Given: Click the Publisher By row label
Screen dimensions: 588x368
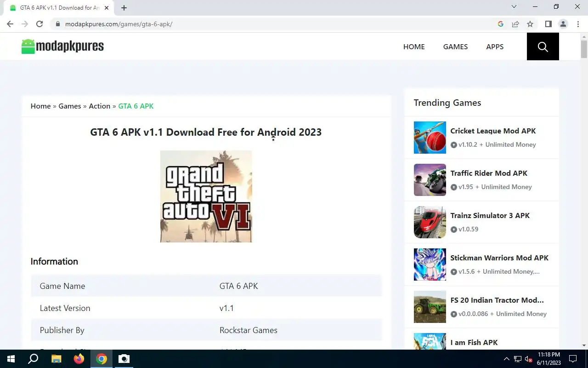Looking at the screenshot, I should click(62, 330).
